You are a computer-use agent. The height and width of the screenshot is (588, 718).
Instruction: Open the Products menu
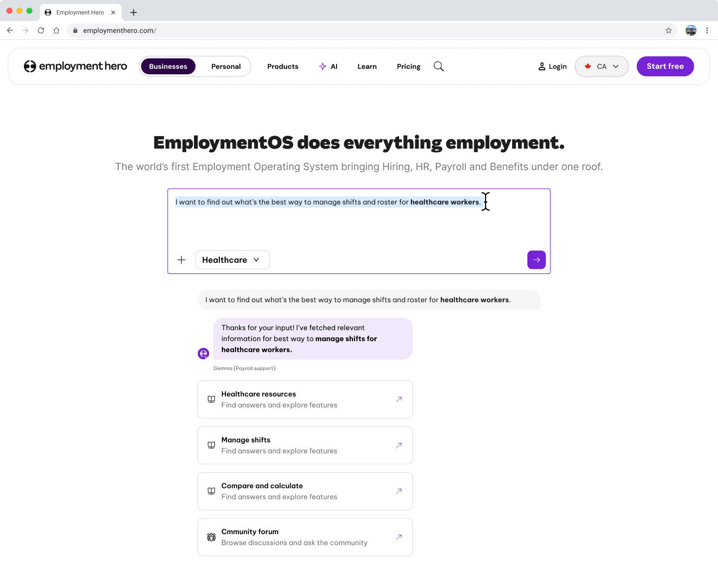coord(283,66)
